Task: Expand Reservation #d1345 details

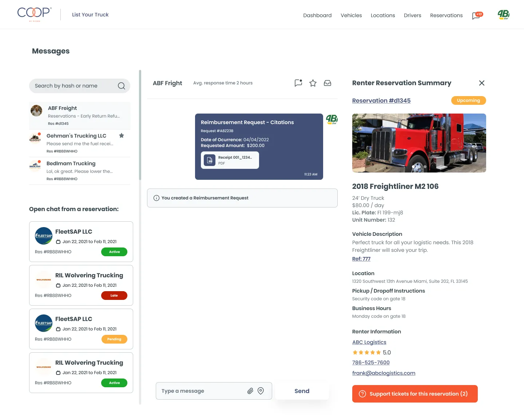Action: [381, 100]
